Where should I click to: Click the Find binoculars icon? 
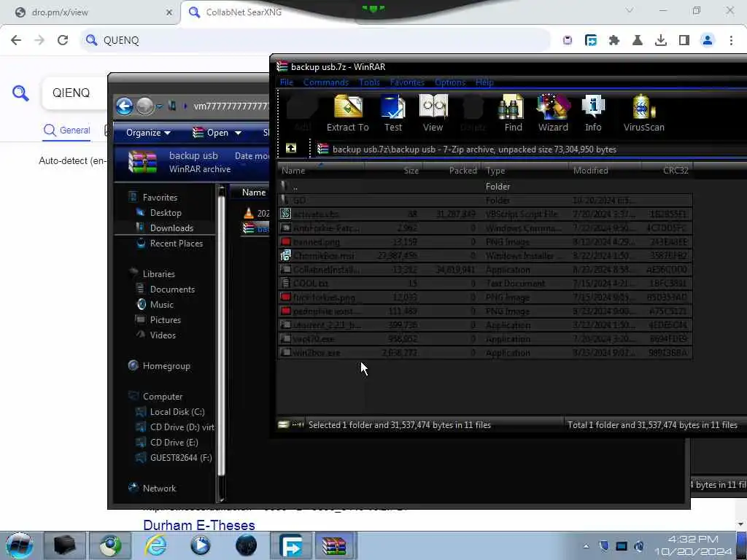(x=513, y=113)
